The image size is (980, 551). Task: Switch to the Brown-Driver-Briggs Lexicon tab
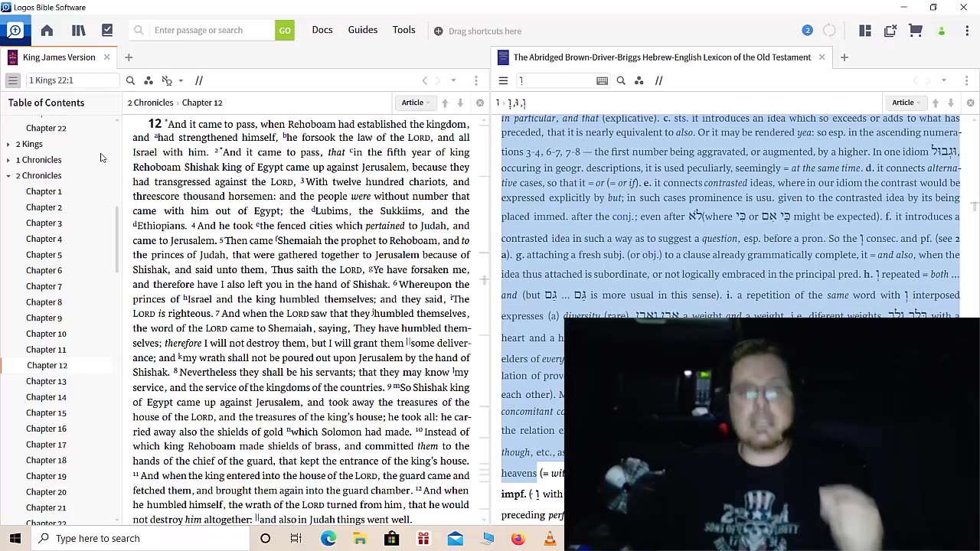tap(661, 57)
